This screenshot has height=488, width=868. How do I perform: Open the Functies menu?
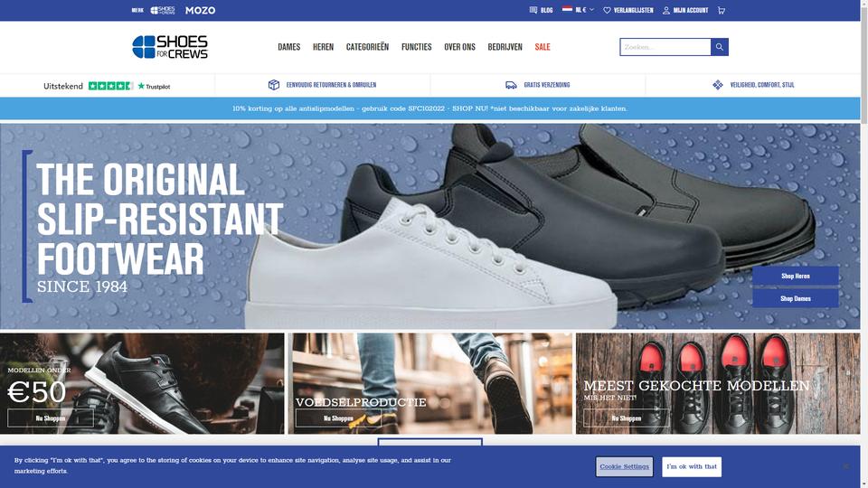tap(416, 47)
